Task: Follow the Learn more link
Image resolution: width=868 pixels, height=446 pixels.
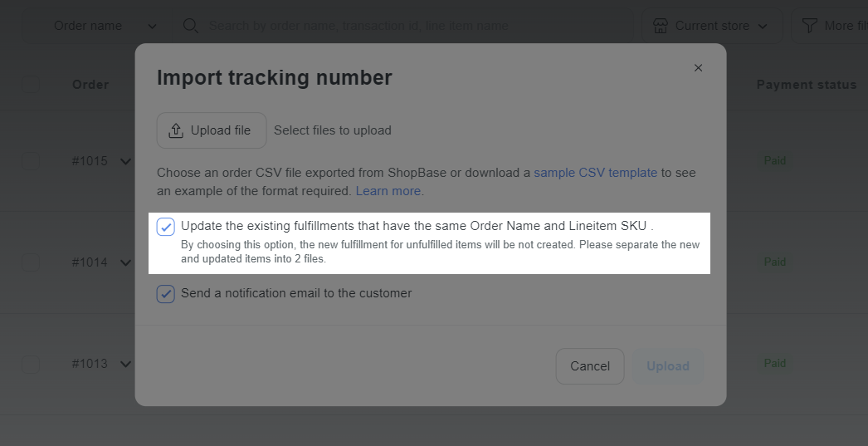Action: [388, 191]
